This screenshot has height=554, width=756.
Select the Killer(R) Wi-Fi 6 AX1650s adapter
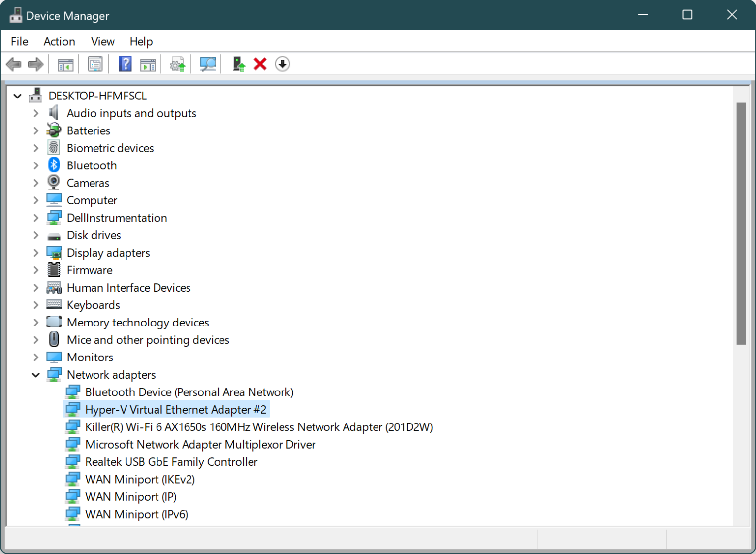259,427
